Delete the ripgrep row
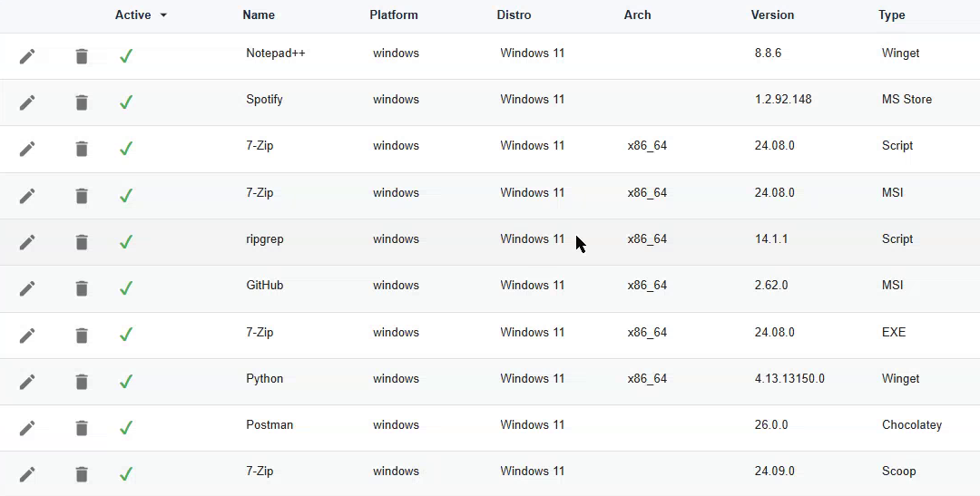 [82, 242]
